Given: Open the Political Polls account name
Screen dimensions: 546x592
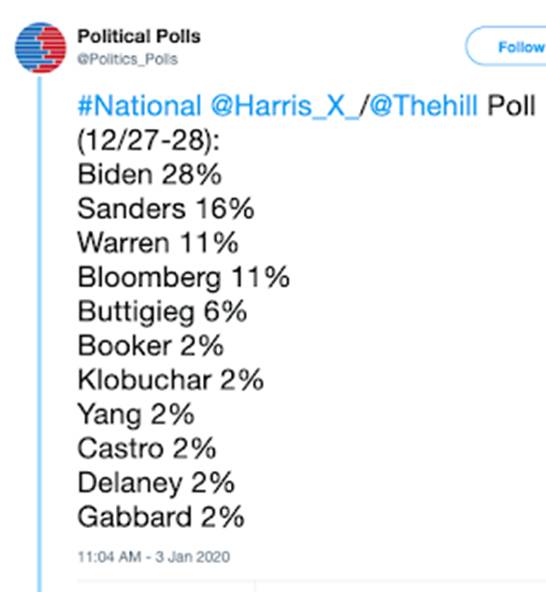Looking at the screenshot, I should (139, 37).
